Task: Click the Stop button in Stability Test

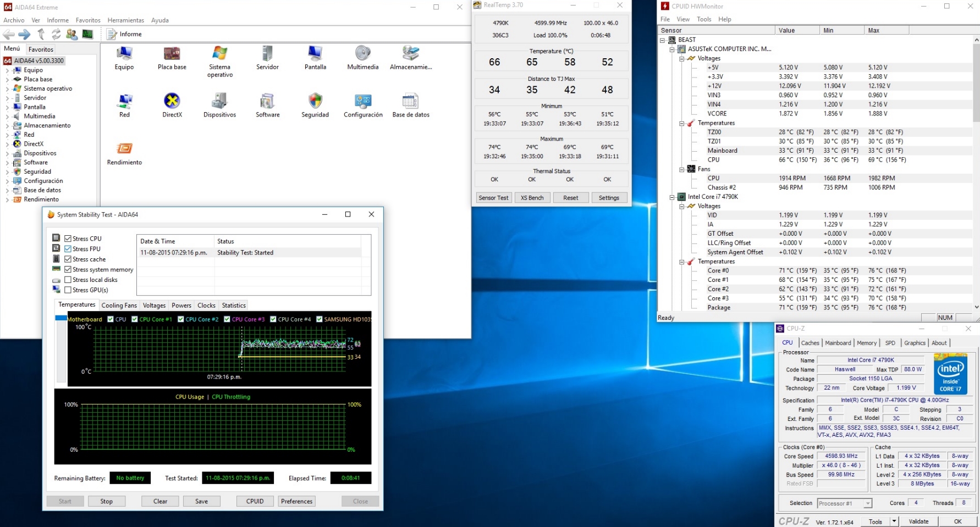Action: 106,501
